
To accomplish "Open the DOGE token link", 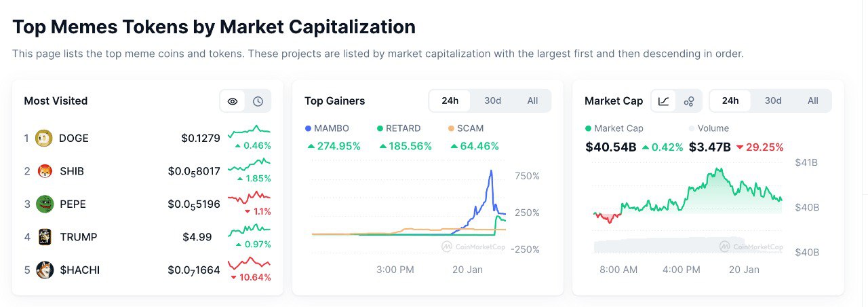I will [74, 138].
